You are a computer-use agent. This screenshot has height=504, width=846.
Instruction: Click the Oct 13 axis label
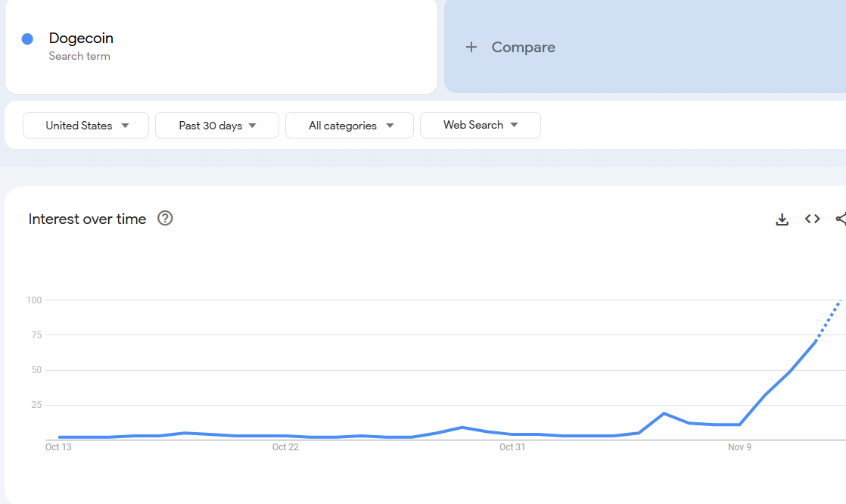(58, 446)
